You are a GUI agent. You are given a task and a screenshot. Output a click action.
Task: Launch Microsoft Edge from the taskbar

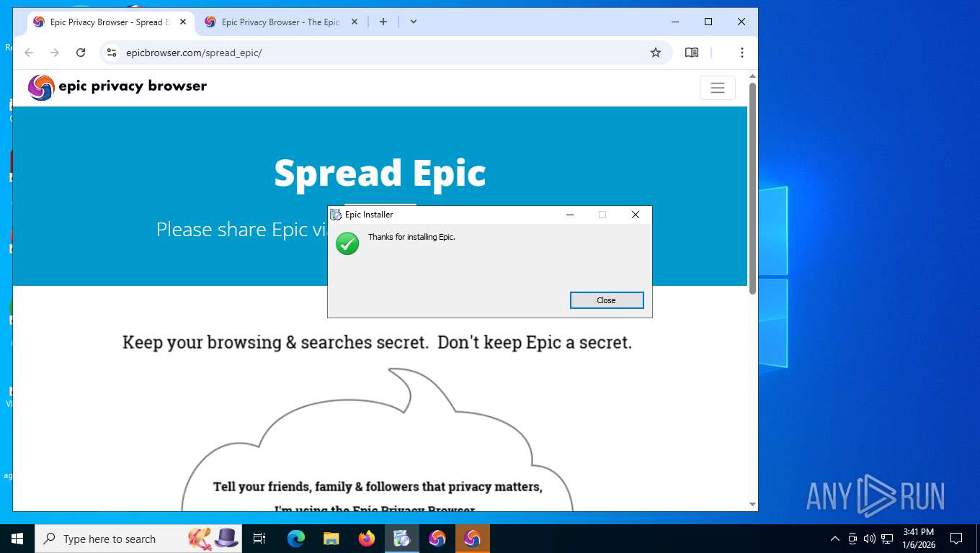pyautogui.click(x=296, y=539)
